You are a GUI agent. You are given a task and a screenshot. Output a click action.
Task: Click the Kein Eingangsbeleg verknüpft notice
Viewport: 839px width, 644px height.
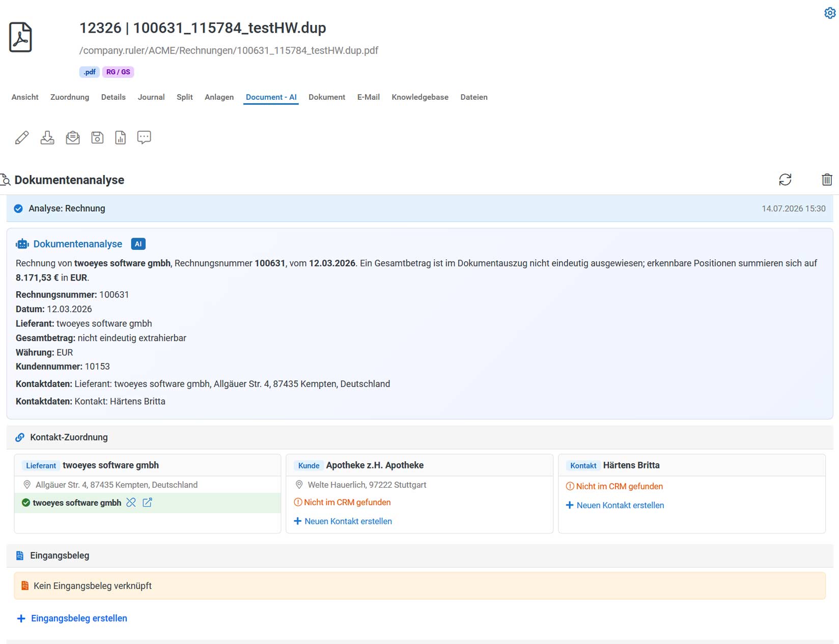(419, 586)
